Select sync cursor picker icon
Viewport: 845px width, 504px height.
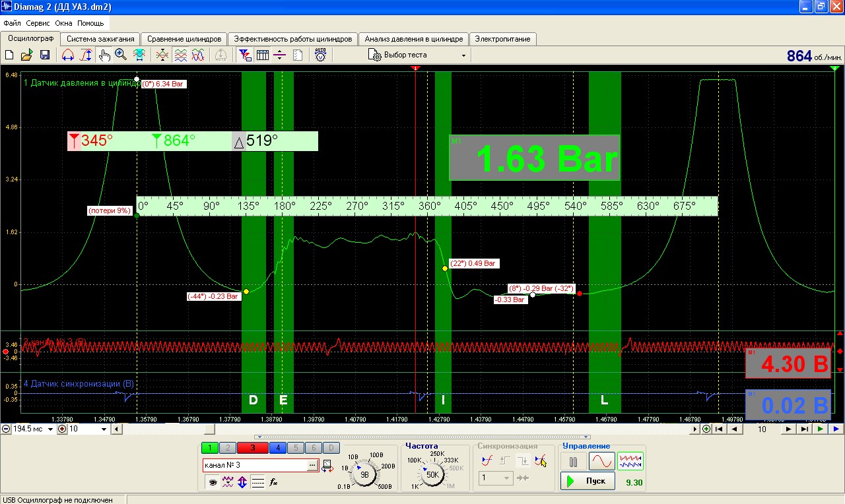(541, 461)
